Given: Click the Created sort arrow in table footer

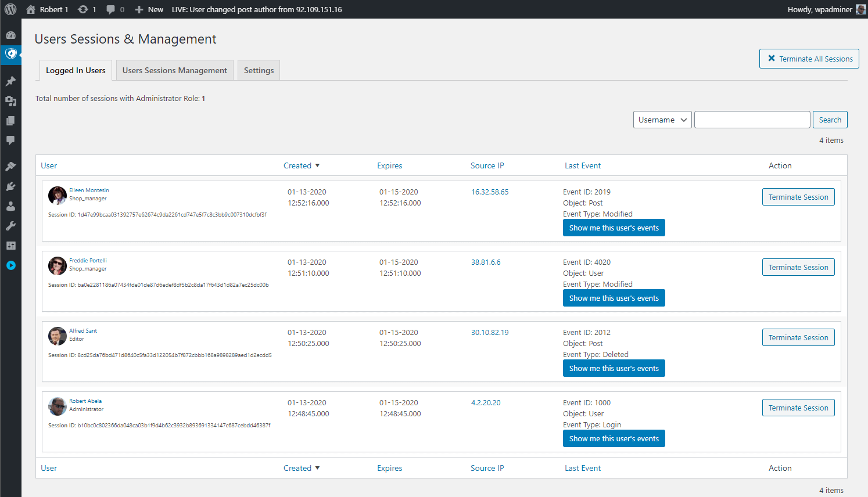Looking at the screenshot, I should (x=317, y=468).
